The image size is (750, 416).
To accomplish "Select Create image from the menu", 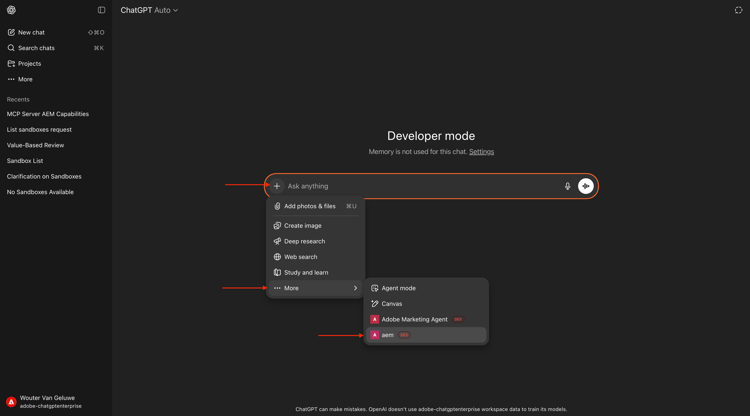I will click(315, 226).
